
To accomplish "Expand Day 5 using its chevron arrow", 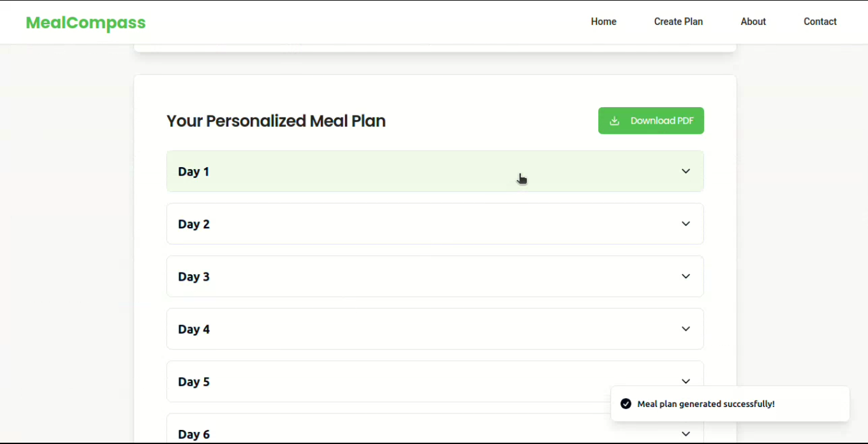I will pyautogui.click(x=686, y=381).
